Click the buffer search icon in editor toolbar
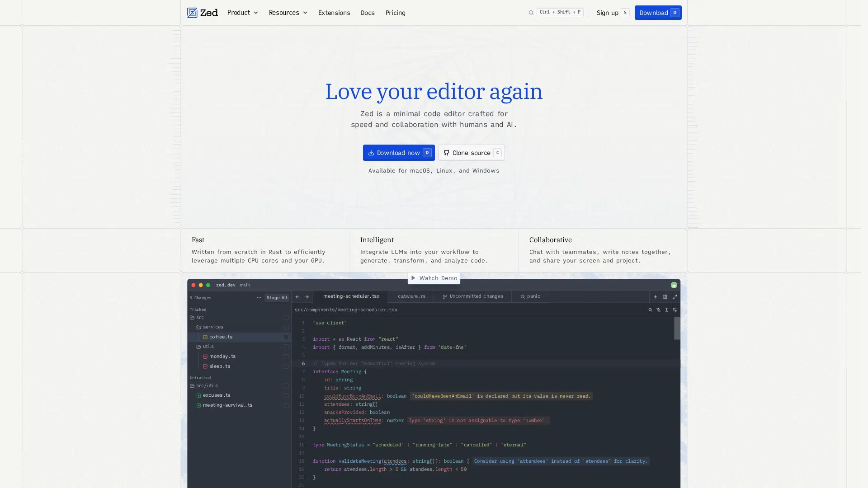868x488 pixels. tap(650, 310)
